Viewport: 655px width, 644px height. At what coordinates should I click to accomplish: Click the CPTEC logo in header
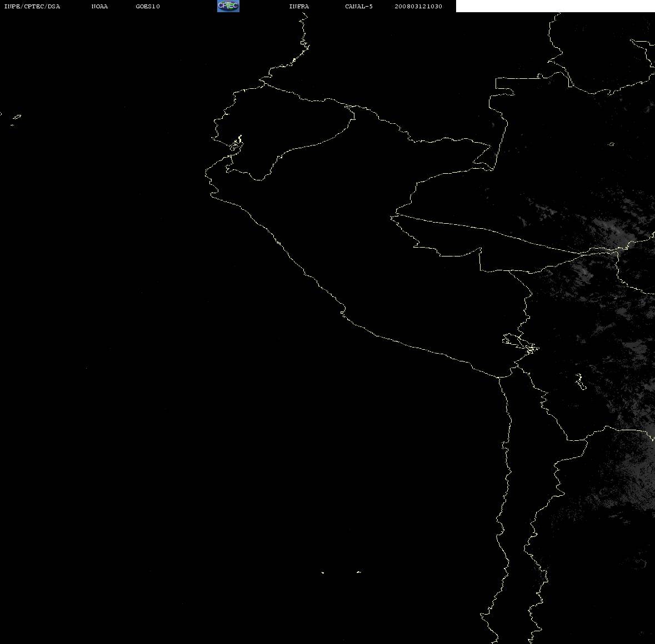[x=228, y=6]
